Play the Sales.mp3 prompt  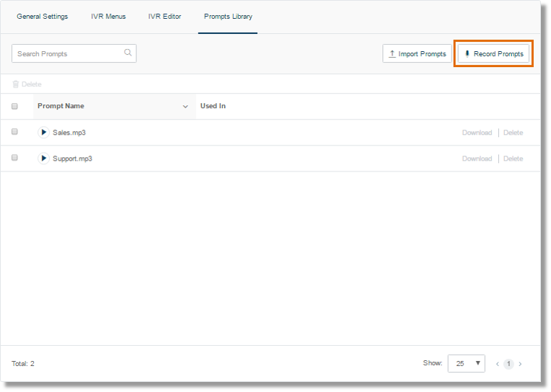[43, 133]
